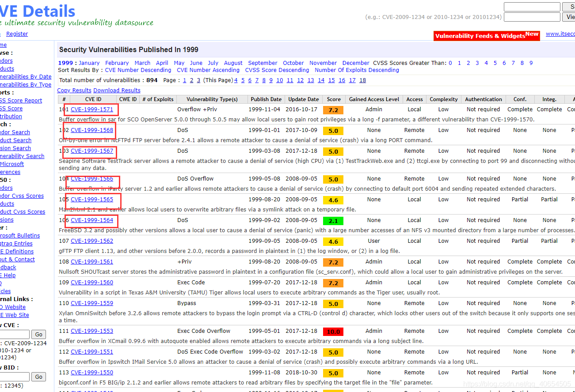575x392 pixels.
Task: Open the CVE-1999-1568 entry link
Action: click(92, 130)
